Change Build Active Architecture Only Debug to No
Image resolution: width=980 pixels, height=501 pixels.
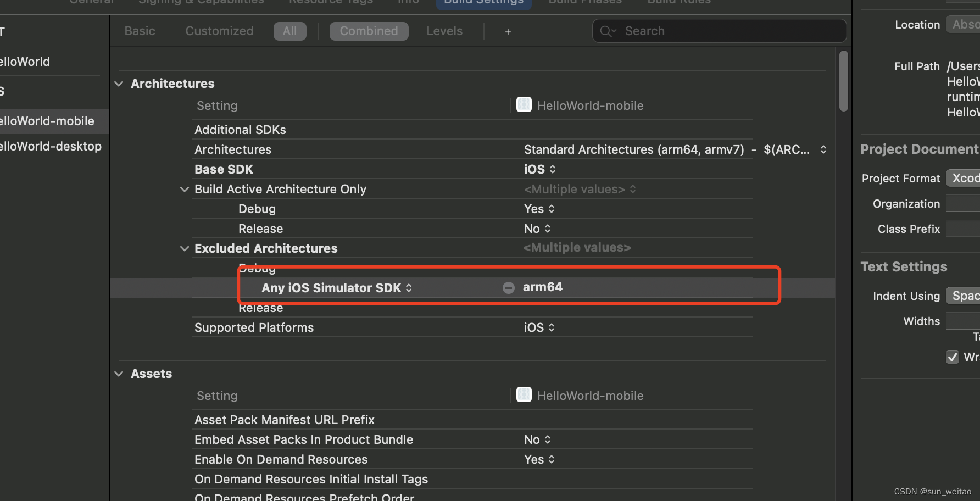point(539,209)
